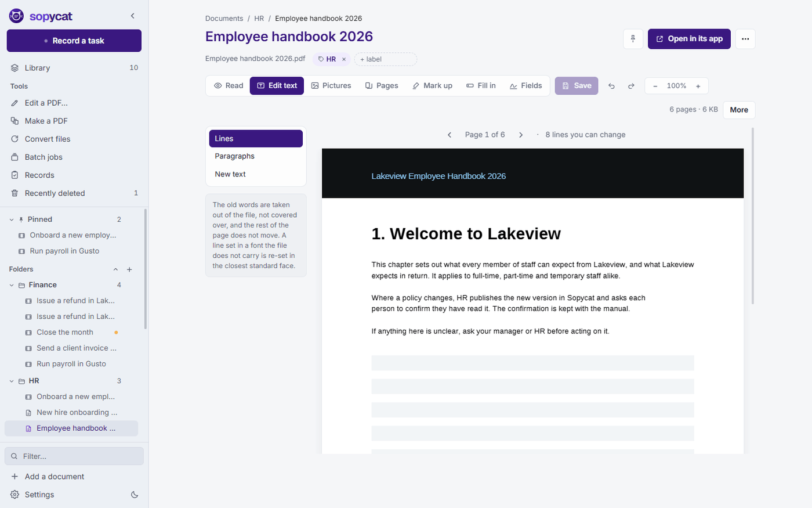Click the 100% zoom value
The width and height of the screenshot is (812, 508).
(676, 86)
